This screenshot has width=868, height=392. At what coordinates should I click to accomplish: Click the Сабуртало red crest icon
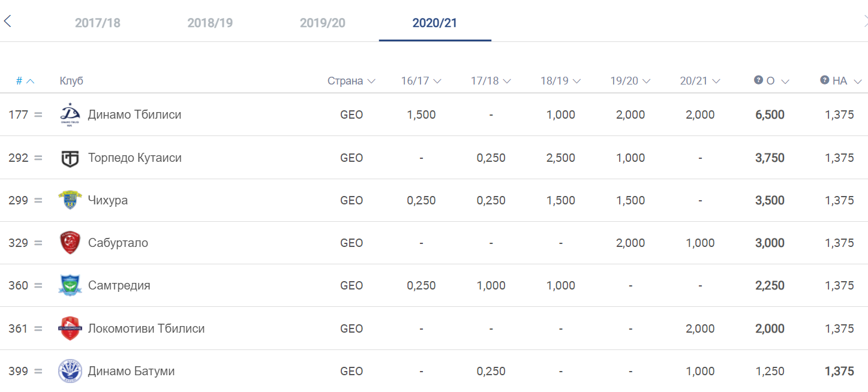70,243
